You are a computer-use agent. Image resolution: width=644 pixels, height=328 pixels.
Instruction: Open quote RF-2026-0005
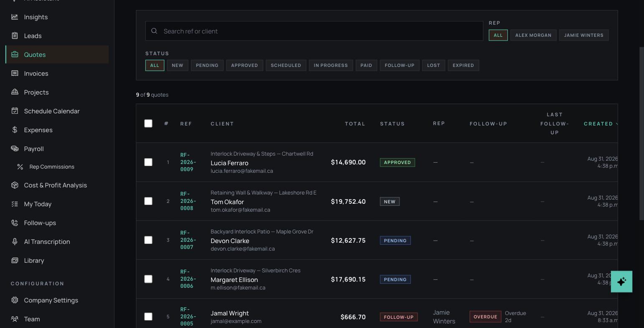tap(188, 317)
